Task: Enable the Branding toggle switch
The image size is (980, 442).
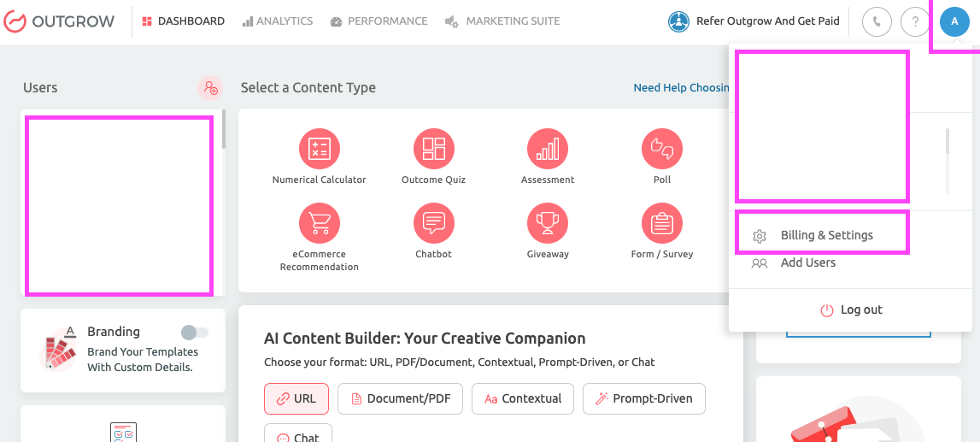Action: click(x=195, y=332)
